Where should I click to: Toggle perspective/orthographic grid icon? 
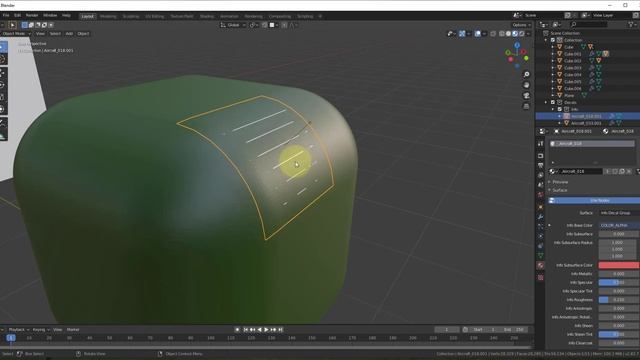tap(526, 106)
